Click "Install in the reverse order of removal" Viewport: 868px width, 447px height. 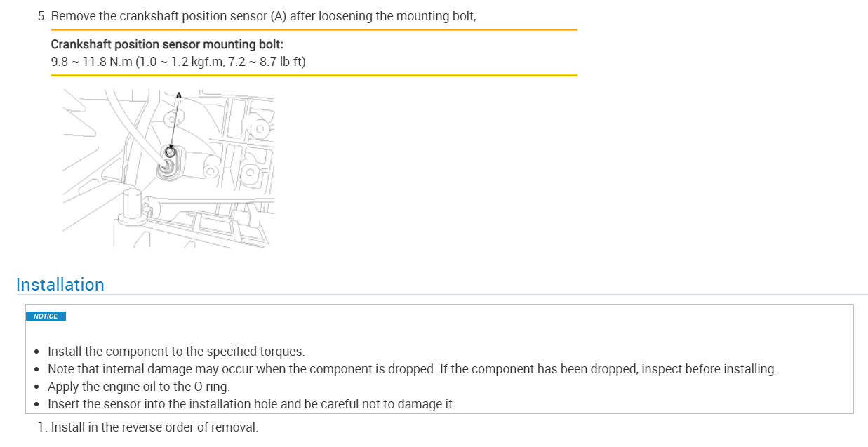point(154,427)
